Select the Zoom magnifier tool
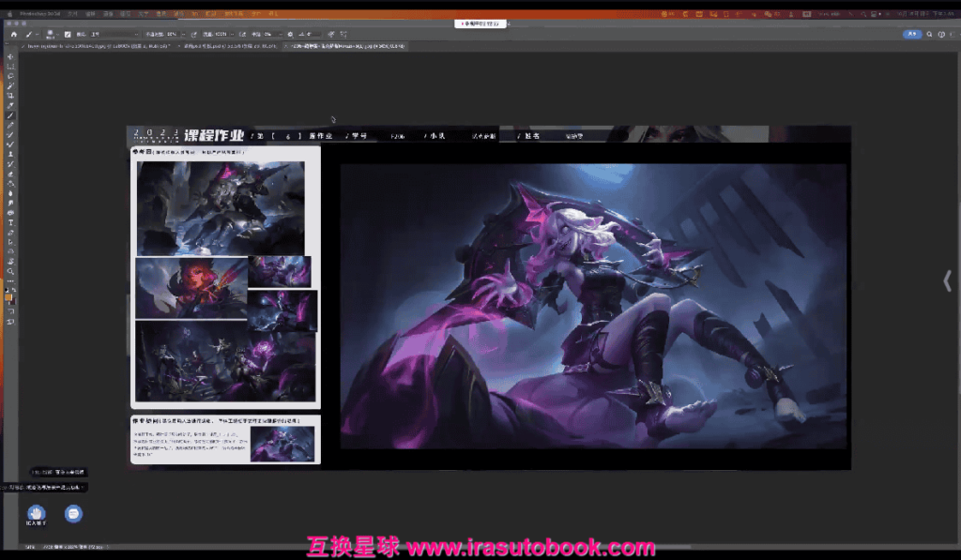 tap(10, 271)
